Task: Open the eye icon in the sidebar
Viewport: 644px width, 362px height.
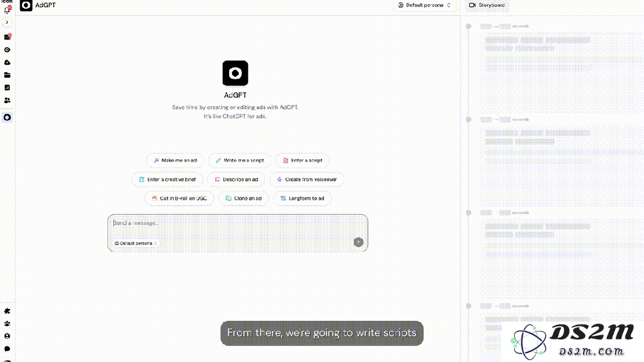Action: click(x=7, y=49)
